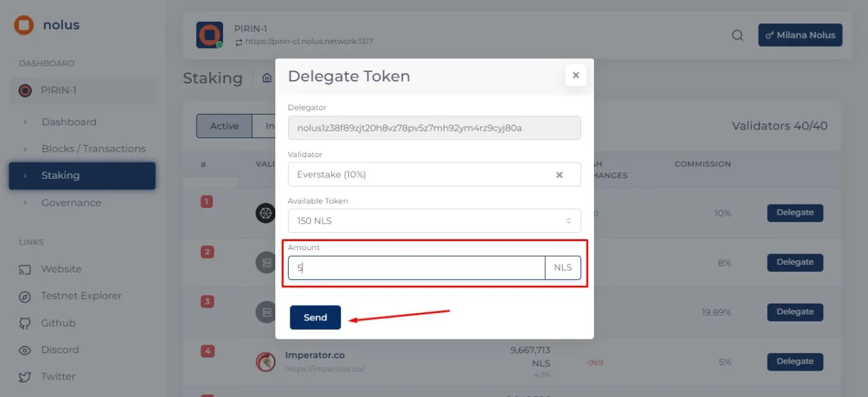
Task: Open the Available Token dropdown stepper
Action: click(x=570, y=220)
